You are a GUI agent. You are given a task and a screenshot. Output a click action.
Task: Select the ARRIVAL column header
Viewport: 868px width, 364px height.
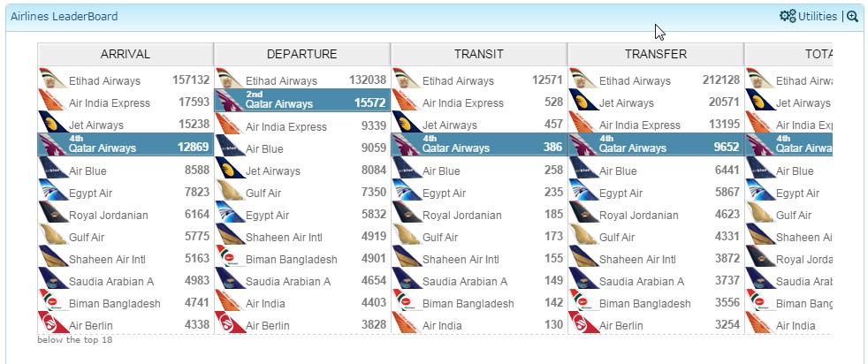pyautogui.click(x=126, y=54)
